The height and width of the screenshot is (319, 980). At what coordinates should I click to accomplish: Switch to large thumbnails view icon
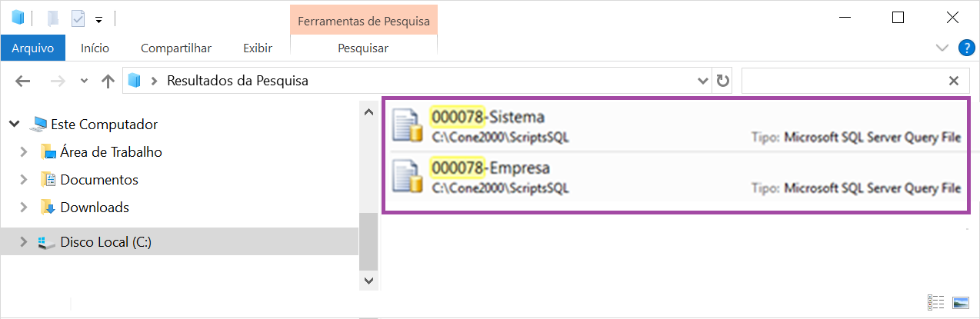pyautogui.click(x=960, y=301)
